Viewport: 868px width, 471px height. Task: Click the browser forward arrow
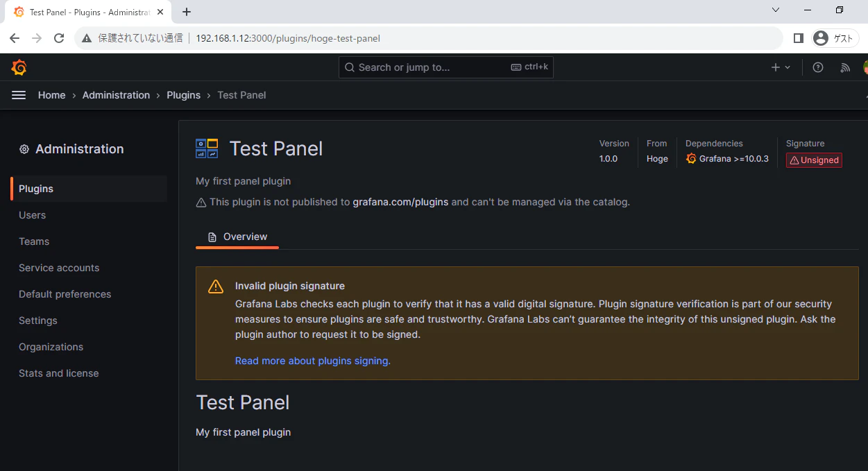click(x=37, y=38)
